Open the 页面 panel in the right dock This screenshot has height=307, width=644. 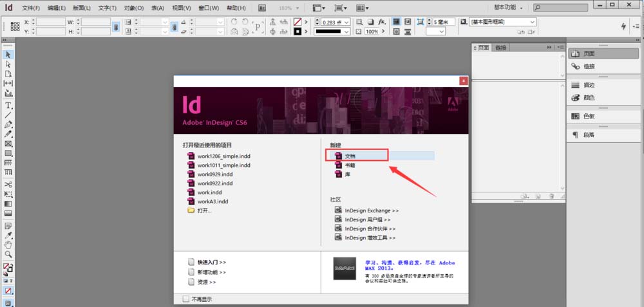click(603, 53)
